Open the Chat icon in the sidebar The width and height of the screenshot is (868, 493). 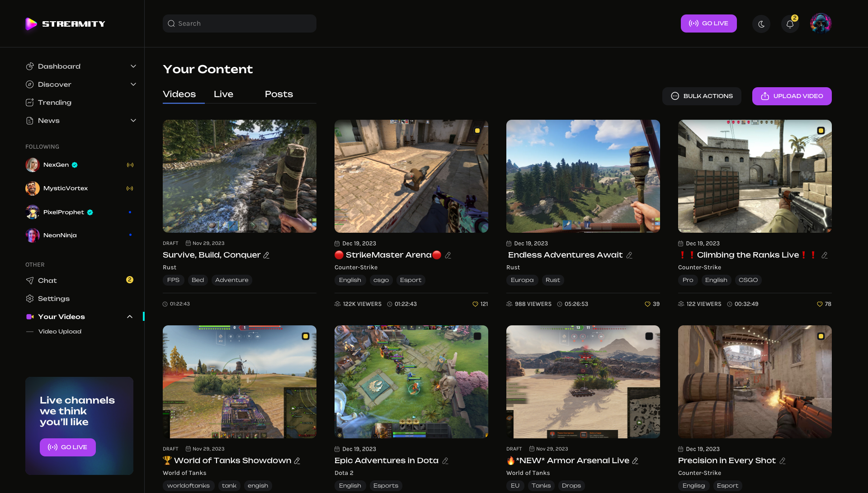click(x=29, y=281)
